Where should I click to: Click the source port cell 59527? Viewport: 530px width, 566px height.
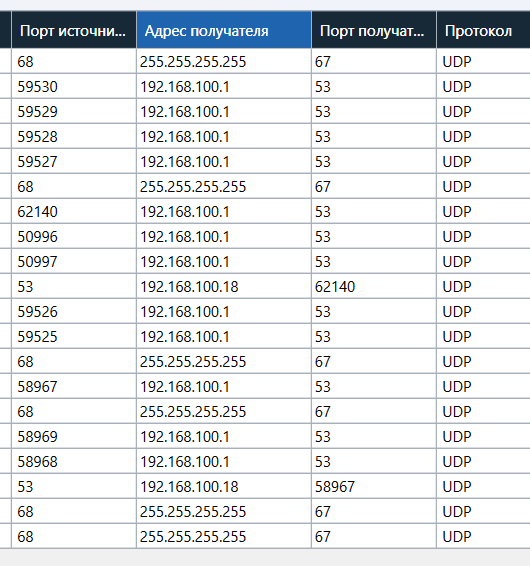tap(74, 161)
